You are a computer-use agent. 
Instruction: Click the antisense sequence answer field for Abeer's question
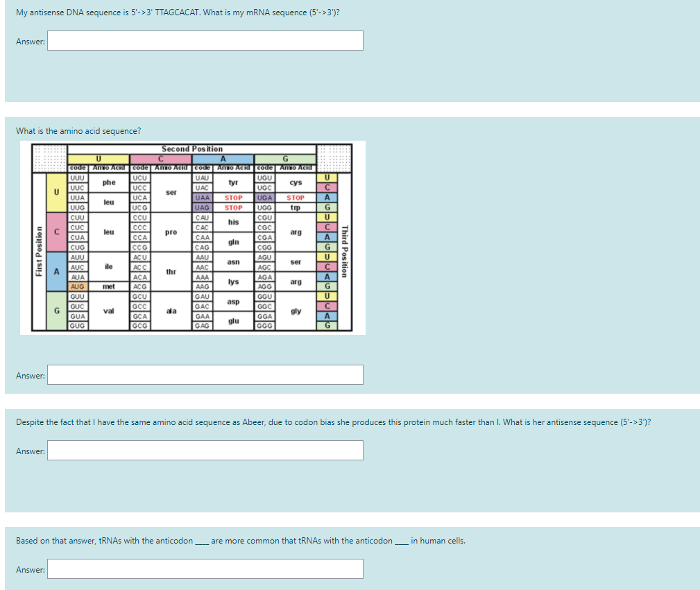point(205,450)
